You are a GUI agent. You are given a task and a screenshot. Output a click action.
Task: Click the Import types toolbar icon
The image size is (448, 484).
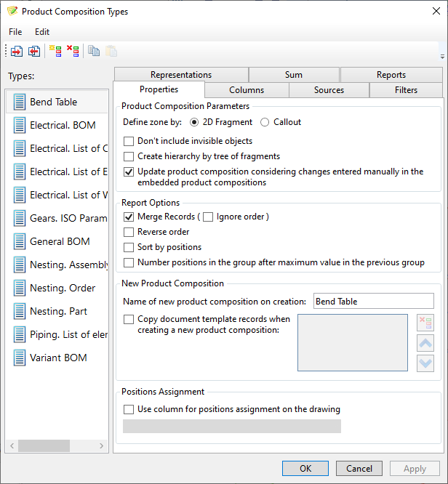(17, 52)
